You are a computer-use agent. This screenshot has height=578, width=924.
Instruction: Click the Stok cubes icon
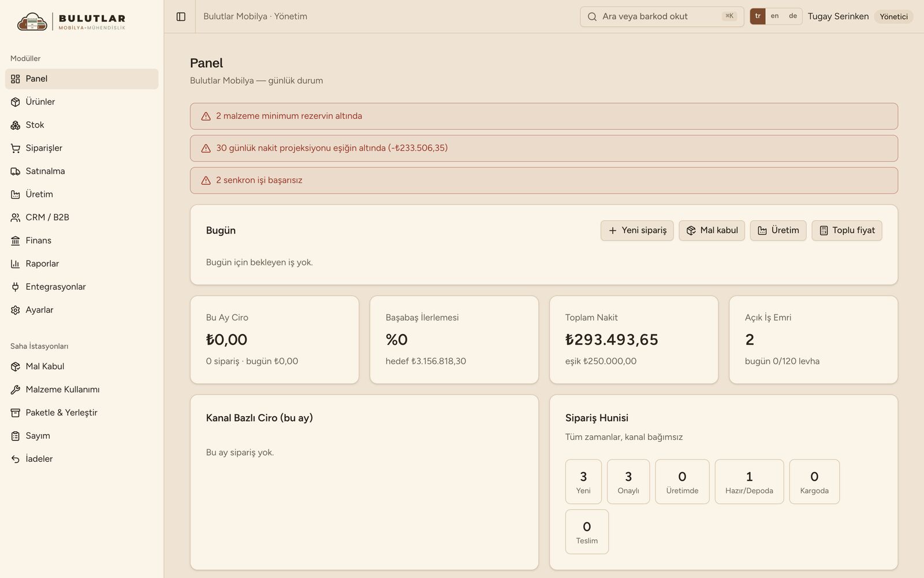(16, 125)
